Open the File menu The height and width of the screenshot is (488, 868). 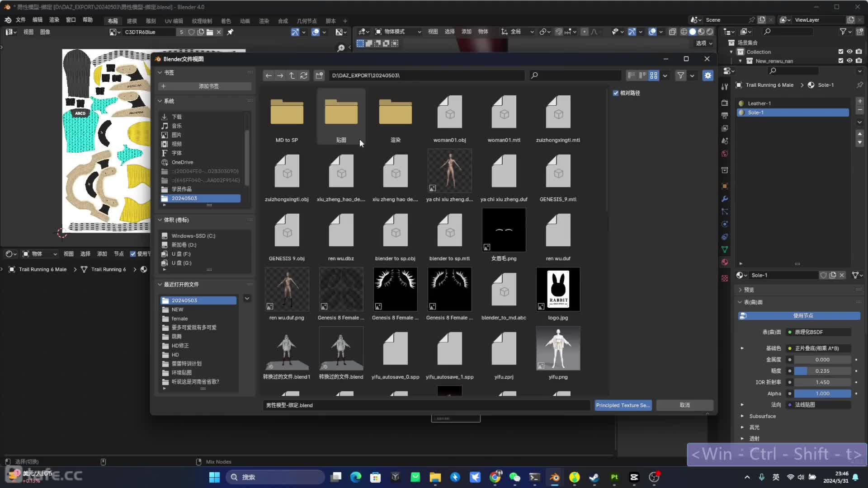21,20
